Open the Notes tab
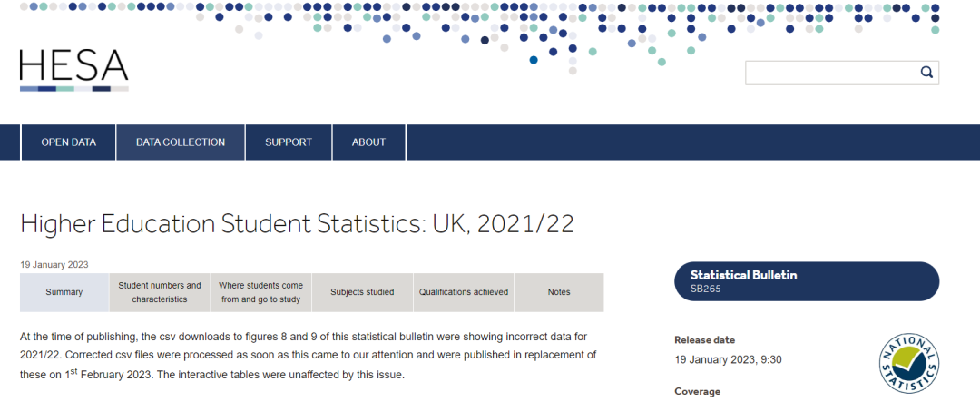The height and width of the screenshot is (402, 980). 559,292
